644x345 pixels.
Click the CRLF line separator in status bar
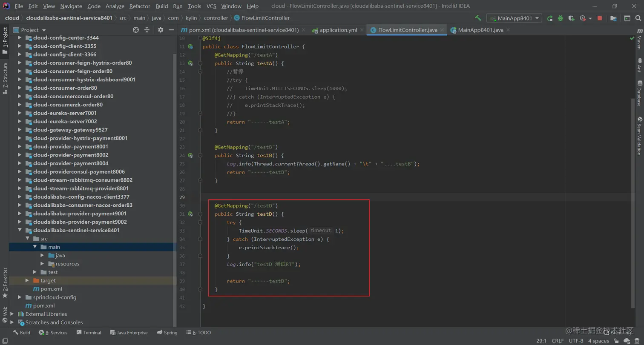click(x=558, y=341)
